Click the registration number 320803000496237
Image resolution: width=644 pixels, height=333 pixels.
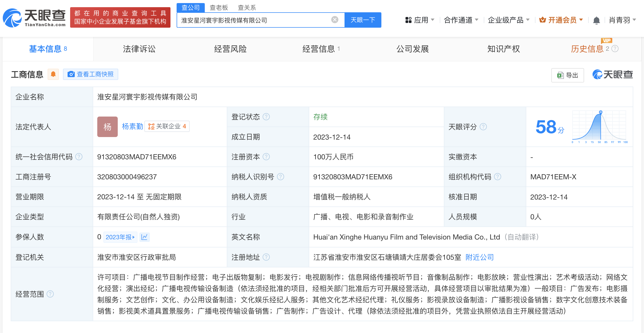click(x=127, y=177)
